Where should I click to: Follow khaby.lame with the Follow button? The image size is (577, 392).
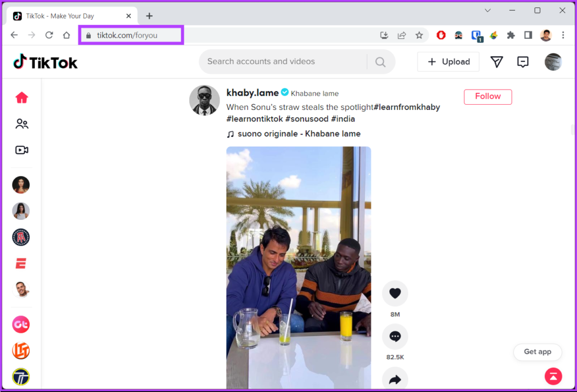(487, 96)
